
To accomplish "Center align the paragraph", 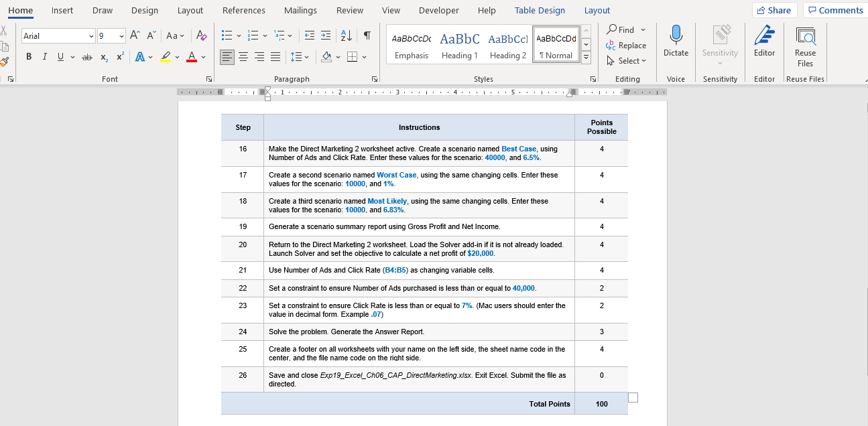I will [x=244, y=57].
